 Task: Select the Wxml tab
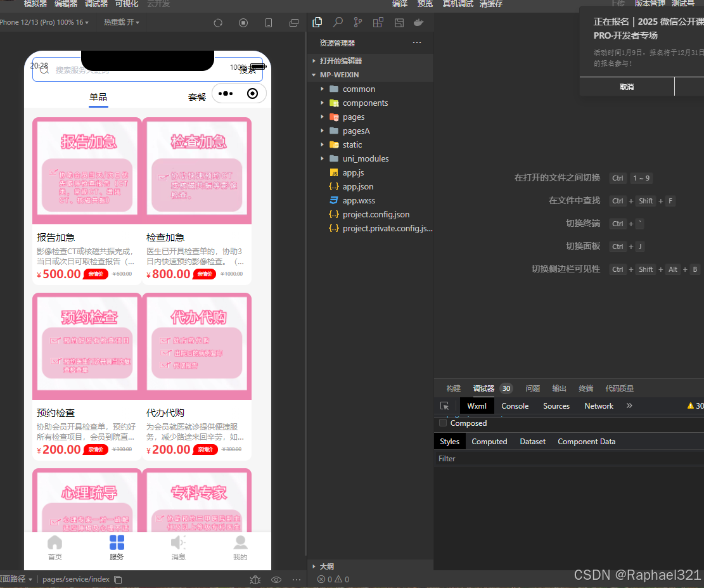tap(477, 406)
